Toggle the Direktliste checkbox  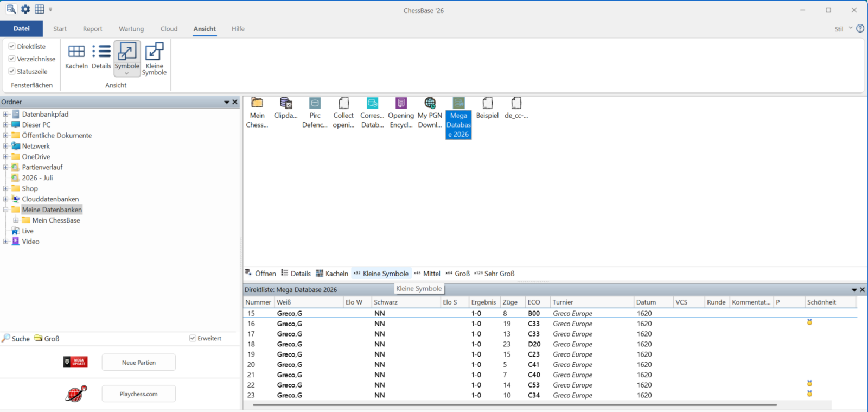point(12,46)
